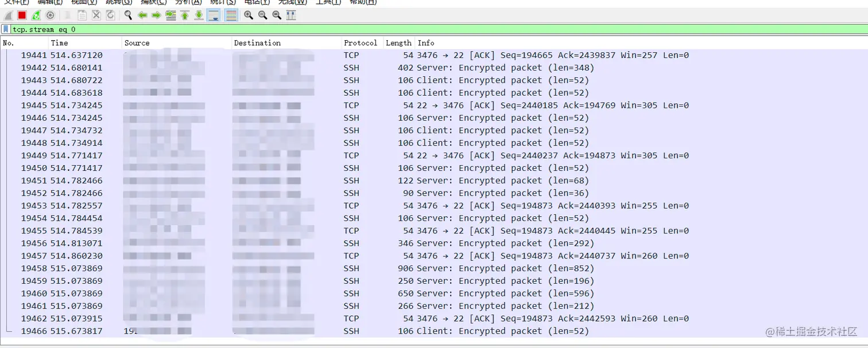Sort by the No. column header
The width and height of the screenshot is (868, 348).
[24, 43]
